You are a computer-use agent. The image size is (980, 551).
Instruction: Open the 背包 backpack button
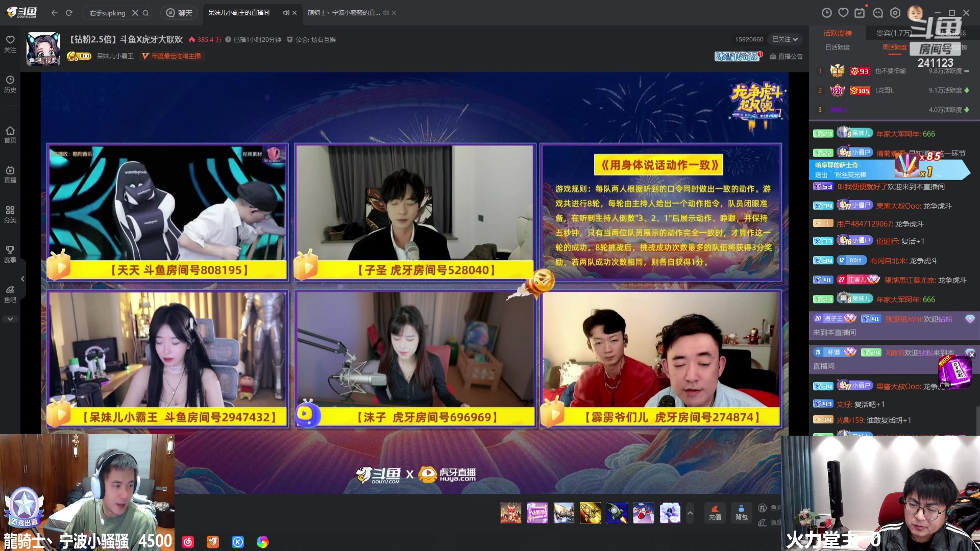[742, 513]
